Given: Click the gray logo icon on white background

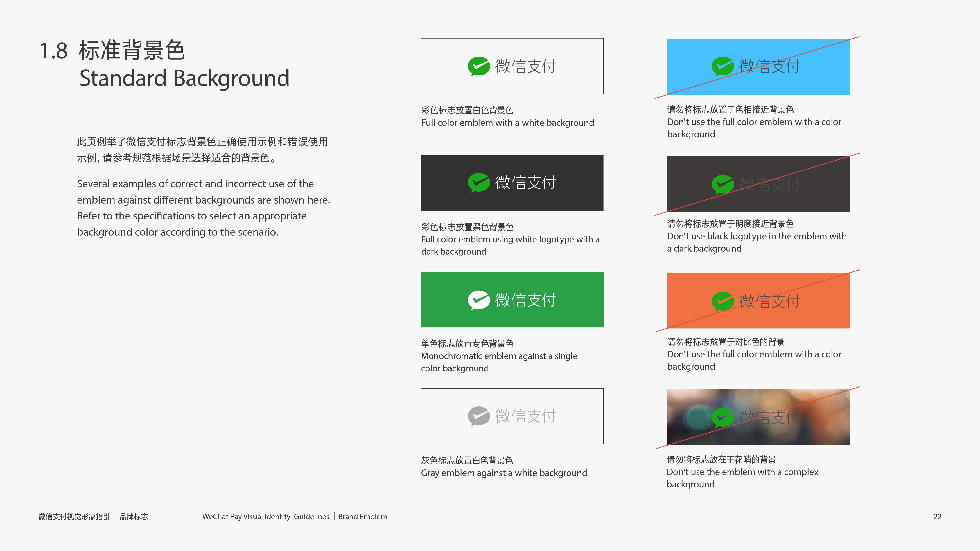Looking at the screenshot, I should click(x=479, y=416).
